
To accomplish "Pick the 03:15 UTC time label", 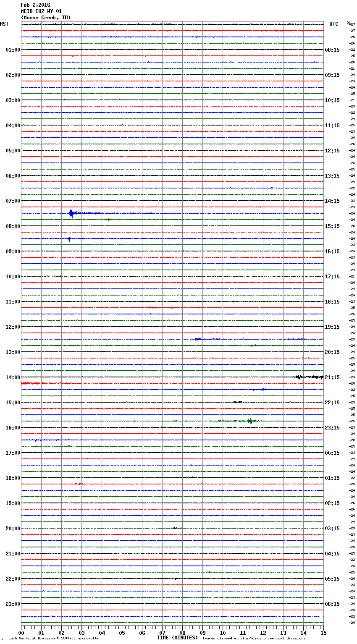I will coord(332,529).
